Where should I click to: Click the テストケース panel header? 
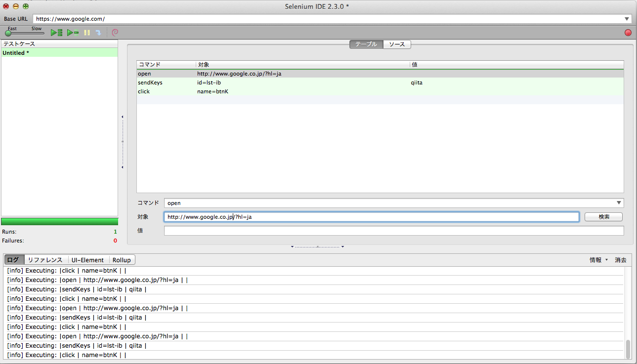59,44
